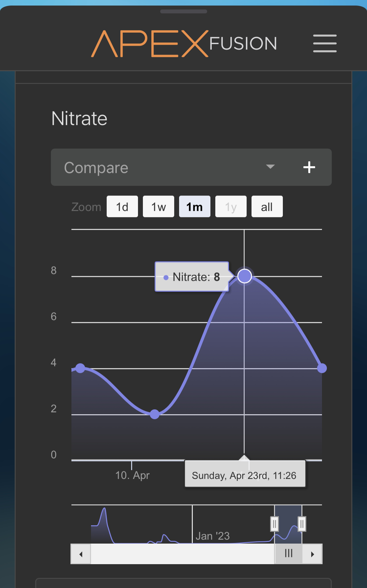The height and width of the screenshot is (588, 367).
Task: Select the first data point at value 4
Action: [x=80, y=368]
